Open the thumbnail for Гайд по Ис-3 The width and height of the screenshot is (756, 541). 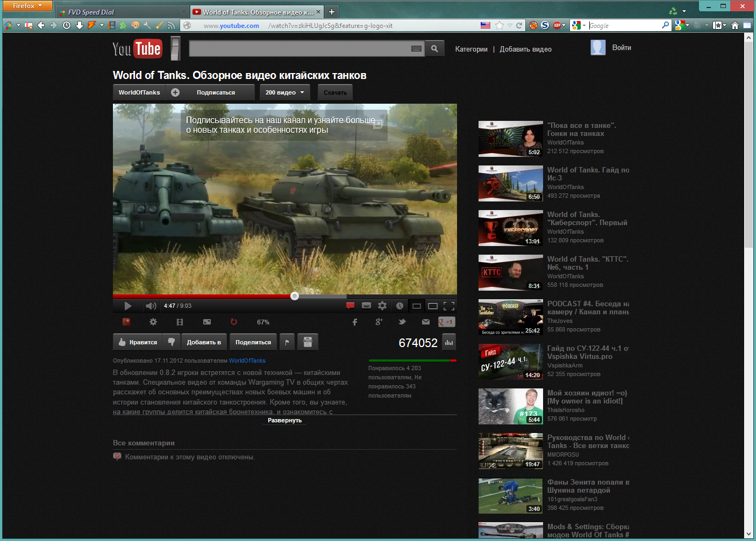(511, 183)
